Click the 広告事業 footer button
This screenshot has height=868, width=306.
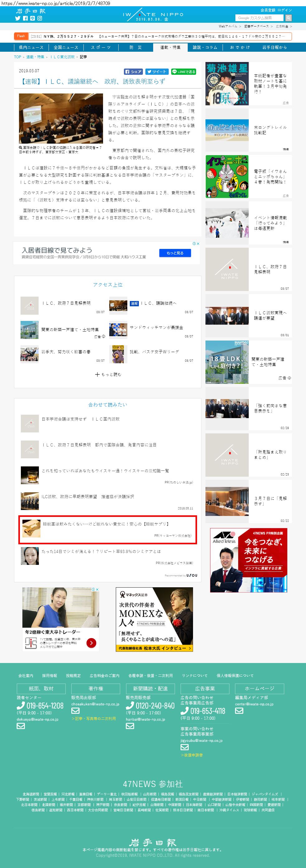pos(205,689)
